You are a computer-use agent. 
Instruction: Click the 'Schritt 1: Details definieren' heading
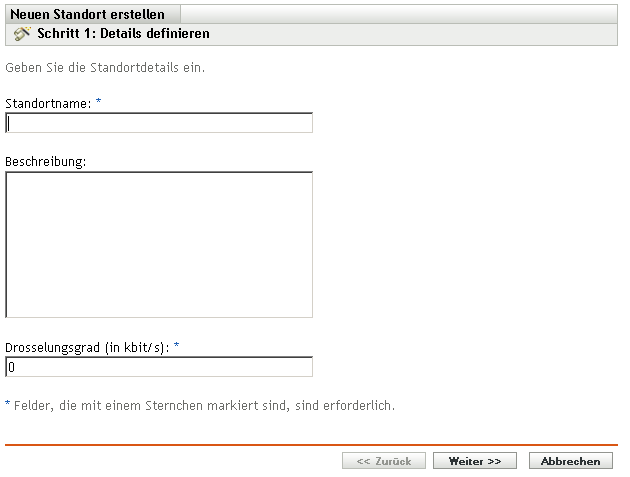pos(123,33)
